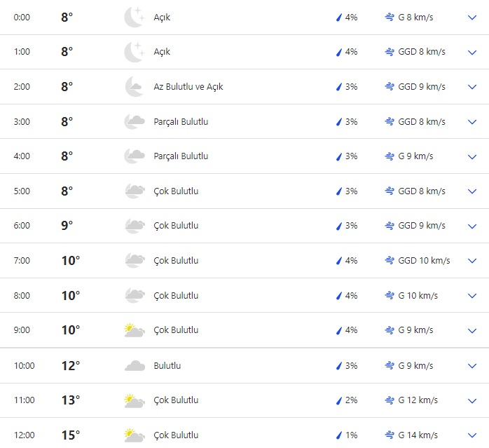Expand the 10:00 Bulutlu row chevron

point(471,365)
